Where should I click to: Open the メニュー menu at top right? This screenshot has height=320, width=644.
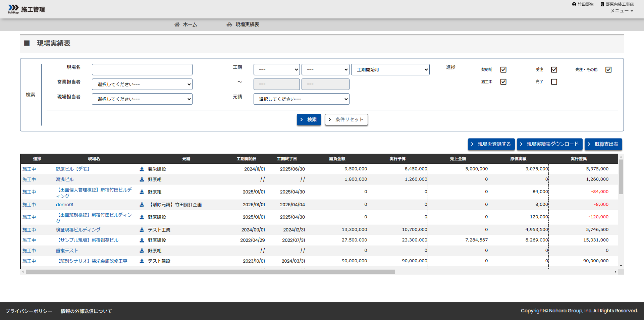pyautogui.click(x=622, y=11)
